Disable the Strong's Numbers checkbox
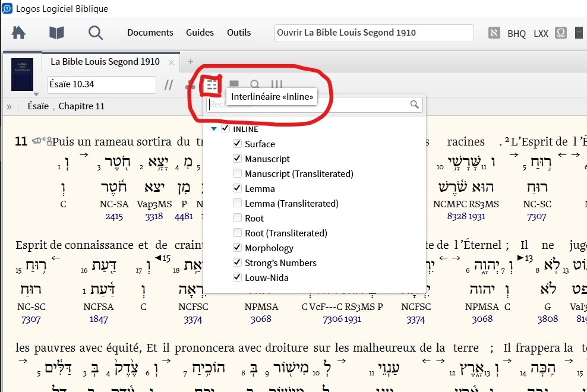 [237, 262]
